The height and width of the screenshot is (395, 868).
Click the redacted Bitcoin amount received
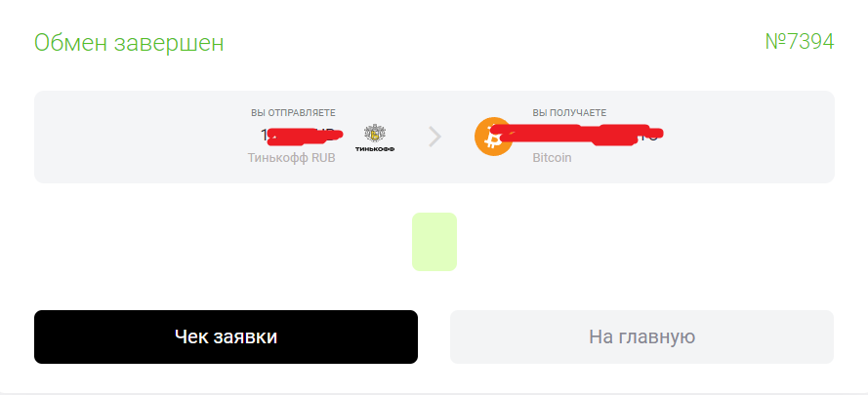(576, 135)
